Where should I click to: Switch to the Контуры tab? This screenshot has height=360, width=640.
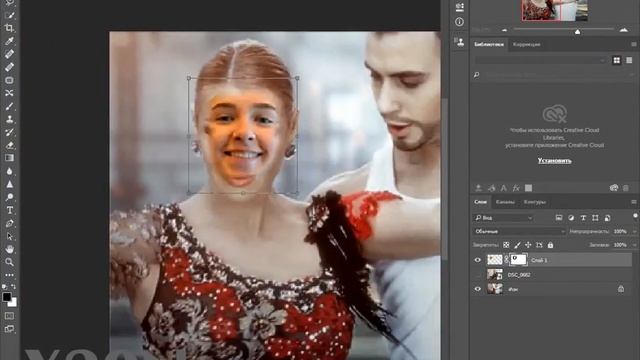(535, 202)
